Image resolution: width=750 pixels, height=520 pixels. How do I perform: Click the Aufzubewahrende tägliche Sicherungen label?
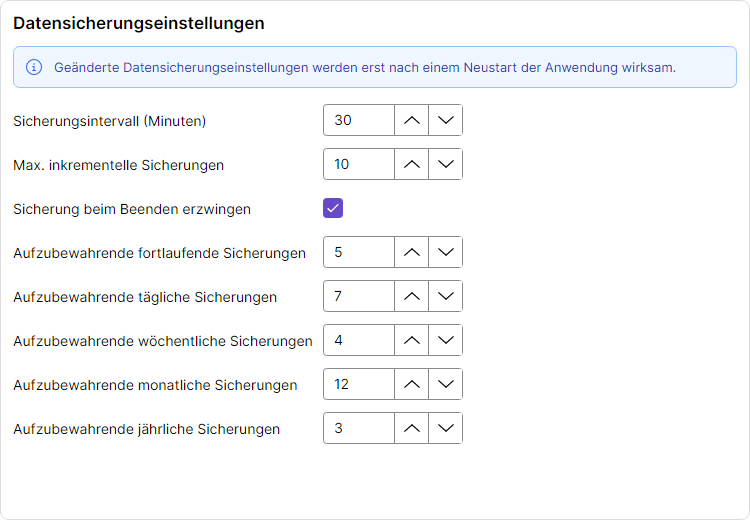tap(145, 297)
